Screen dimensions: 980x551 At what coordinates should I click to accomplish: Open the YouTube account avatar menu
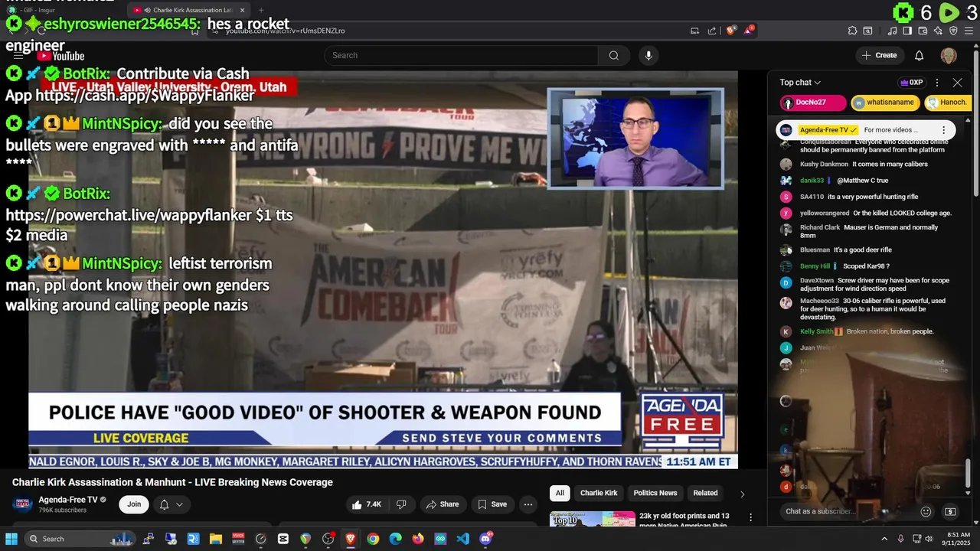(949, 55)
